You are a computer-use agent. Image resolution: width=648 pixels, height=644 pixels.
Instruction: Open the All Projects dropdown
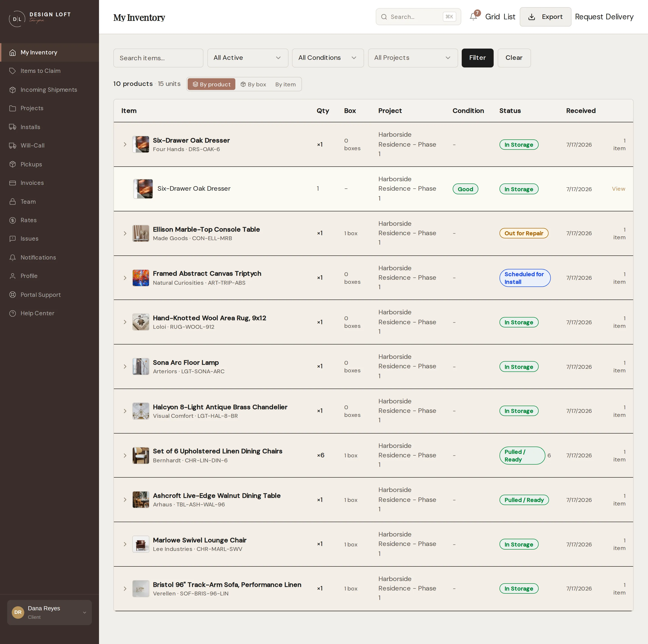coord(413,58)
